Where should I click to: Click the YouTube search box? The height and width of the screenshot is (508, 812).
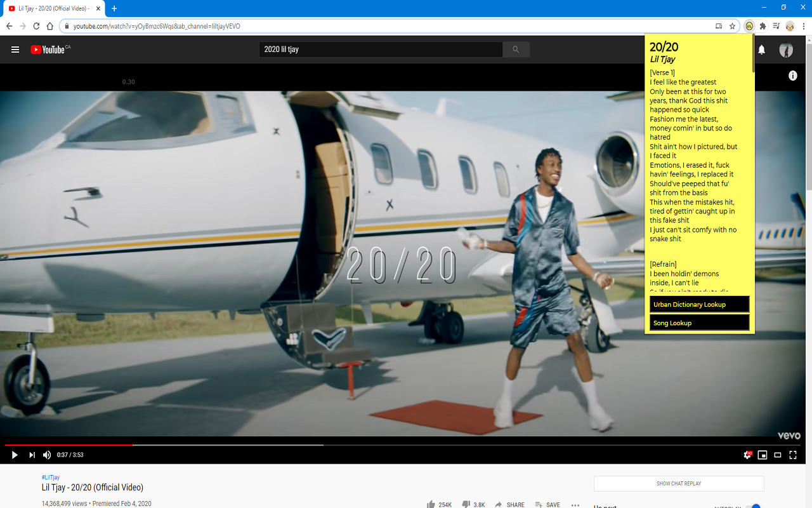381,50
